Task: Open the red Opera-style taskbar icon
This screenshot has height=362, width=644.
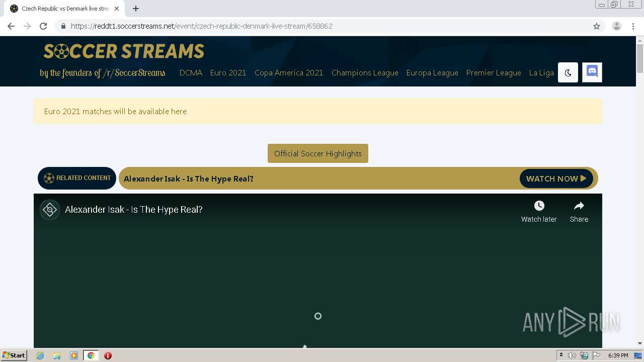Action: pos(108,355)
